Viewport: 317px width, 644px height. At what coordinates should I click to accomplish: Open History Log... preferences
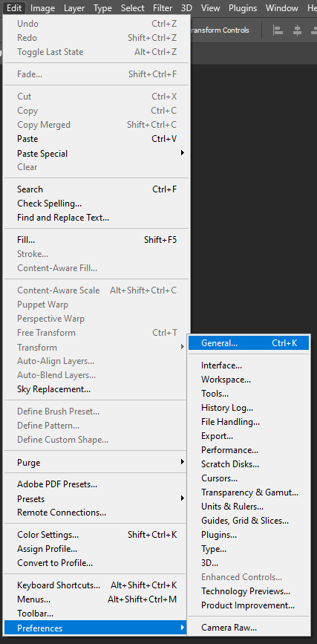pyautogui.click(x=249, y=408)
